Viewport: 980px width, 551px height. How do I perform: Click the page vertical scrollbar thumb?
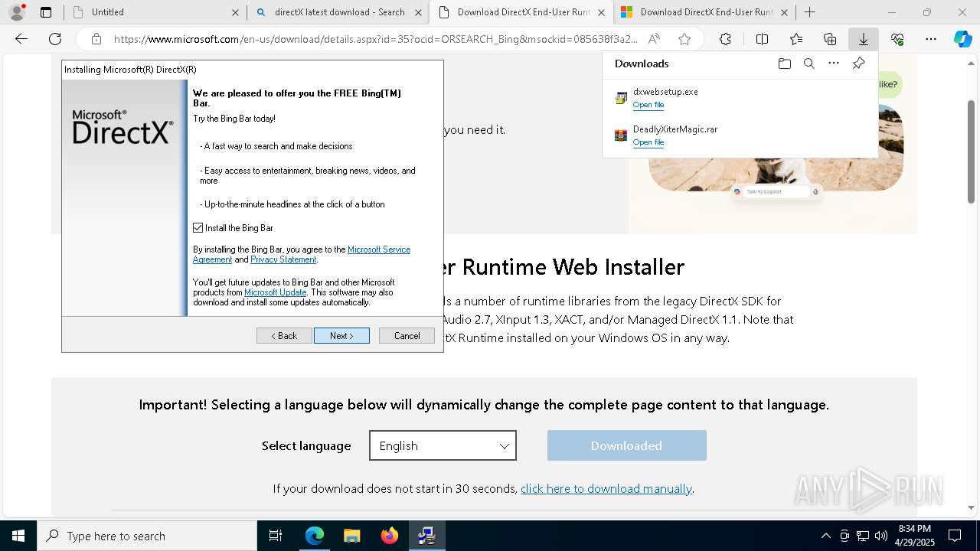(972, 153)
